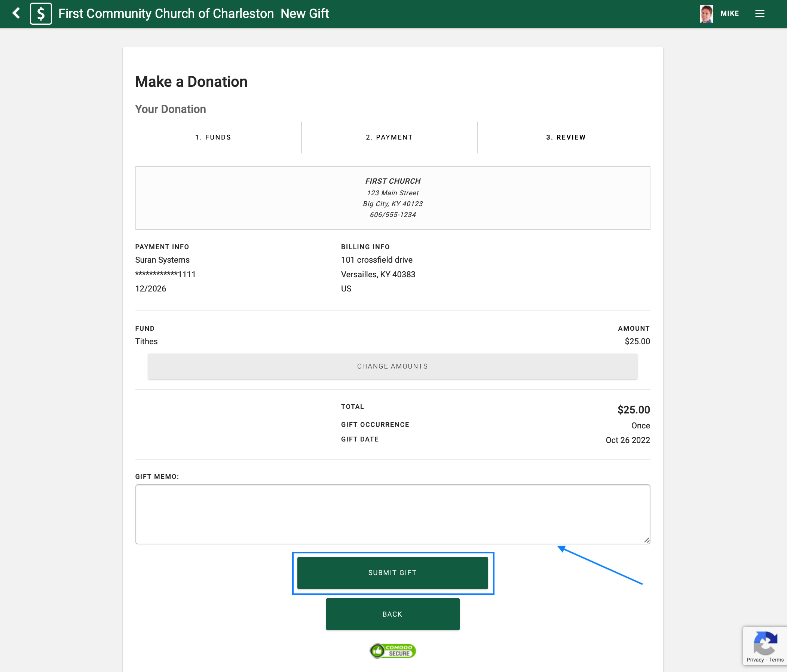
Task: Click the New Gift header text
Action: (304, 14)
